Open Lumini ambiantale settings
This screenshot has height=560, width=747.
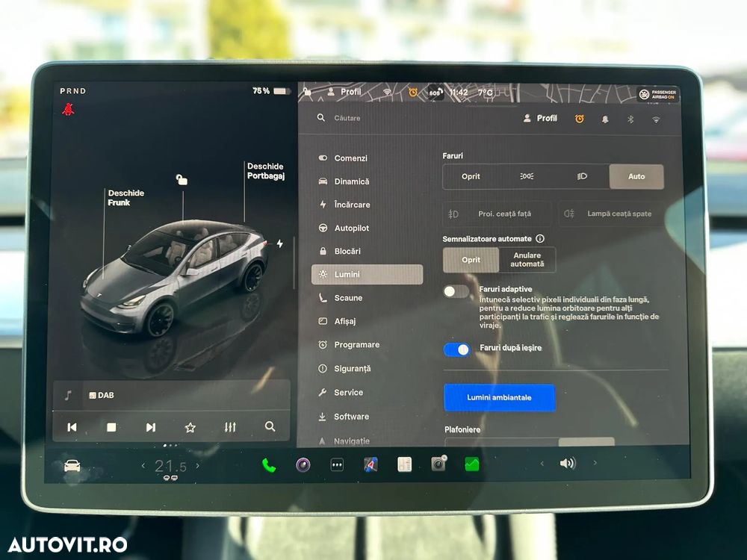(x=499, y=398)
